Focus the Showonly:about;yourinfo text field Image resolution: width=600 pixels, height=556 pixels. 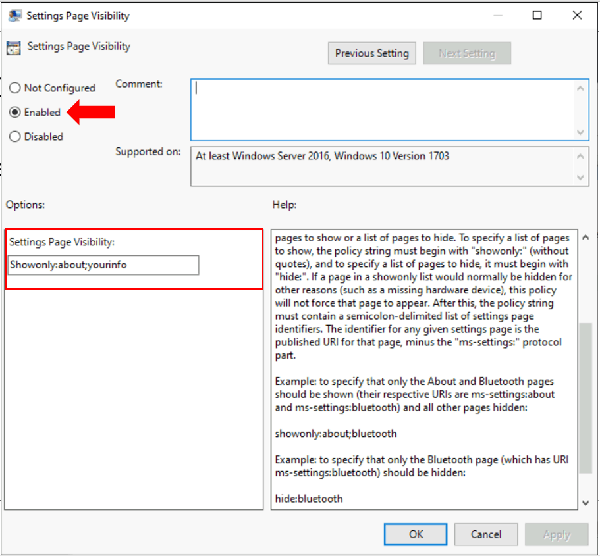(x=104, y=265)
